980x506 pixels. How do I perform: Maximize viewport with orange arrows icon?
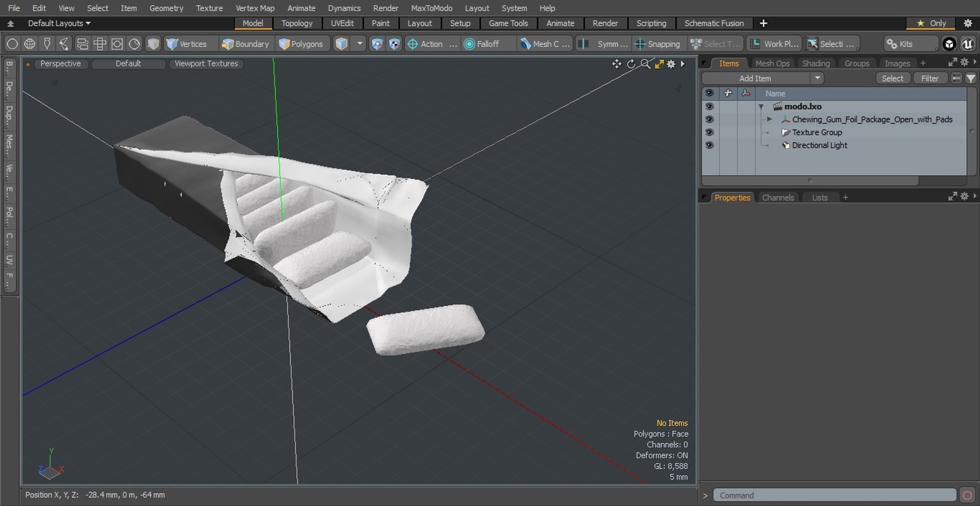tap(659, 64)
